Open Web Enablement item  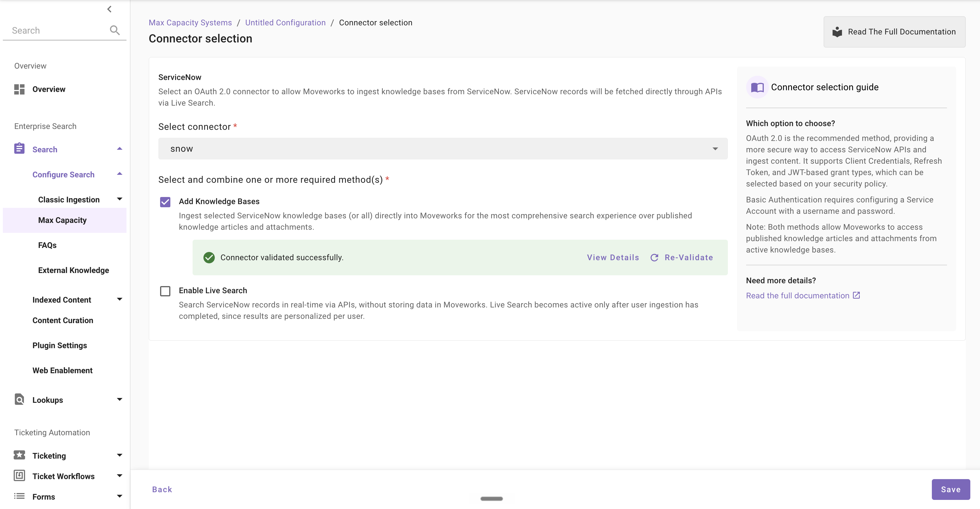pyautogui.click(x=62, y=371)
